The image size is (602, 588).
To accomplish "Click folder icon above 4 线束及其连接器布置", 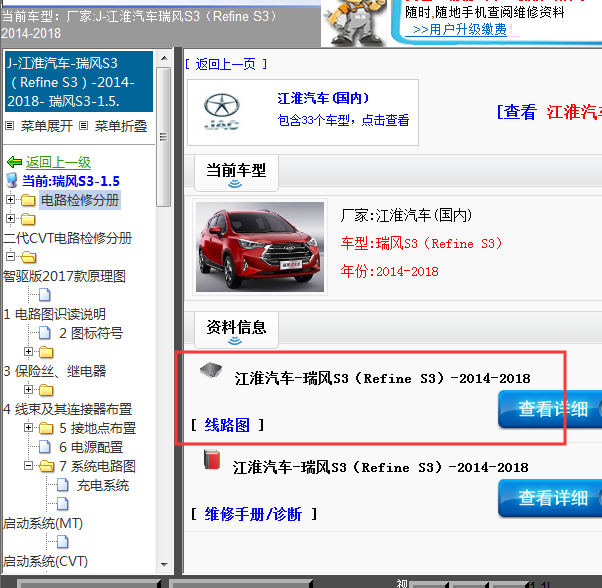I will tap(46, 390).
